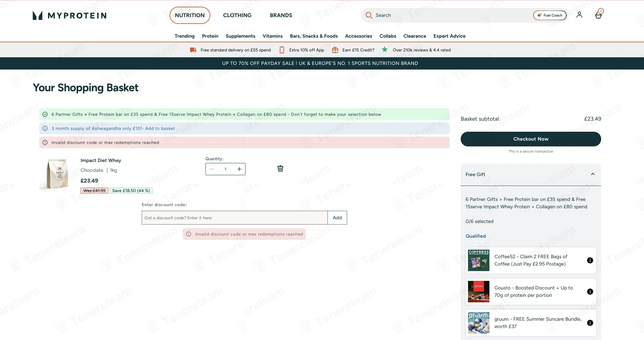
Task: Click the Coffee52 gift thumbnail
Action: click(479, 260)
